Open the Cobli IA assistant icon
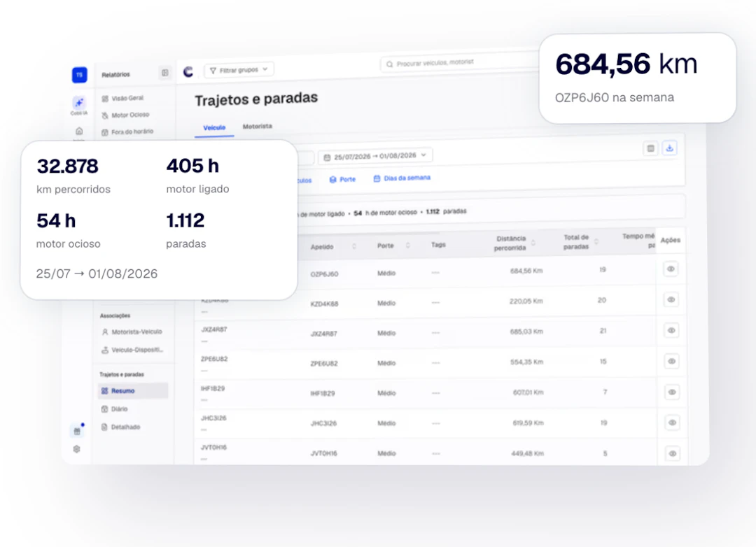 coord(79,103)
